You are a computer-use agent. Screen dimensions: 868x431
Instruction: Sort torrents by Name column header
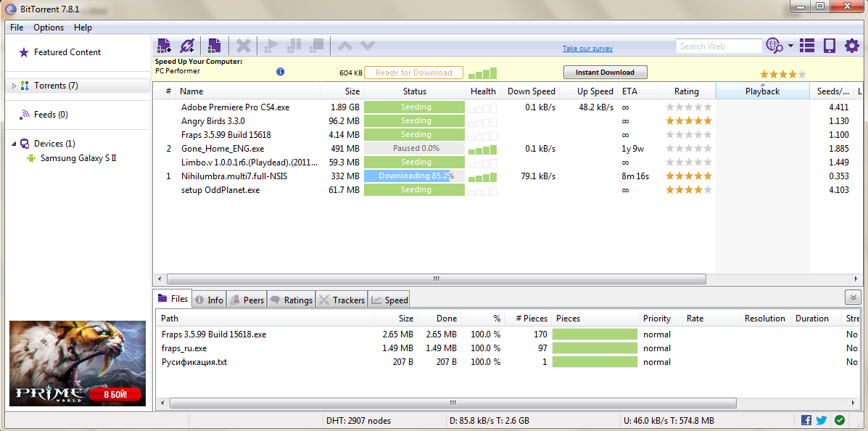(x=248, y=91)
